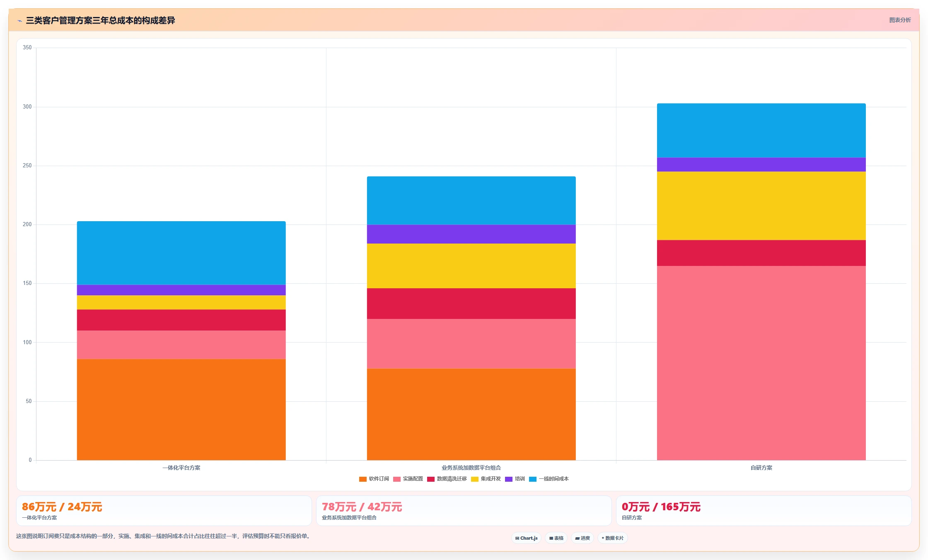
Task: Click the 78万元 / 42万元 data card
Action: point(464,511)
